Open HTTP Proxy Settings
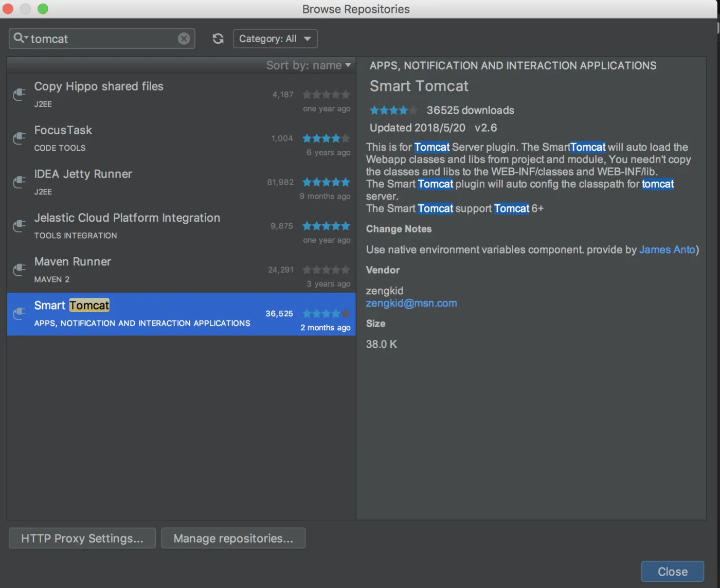Viewport: 720px width, 588px height. coord(82,538)
